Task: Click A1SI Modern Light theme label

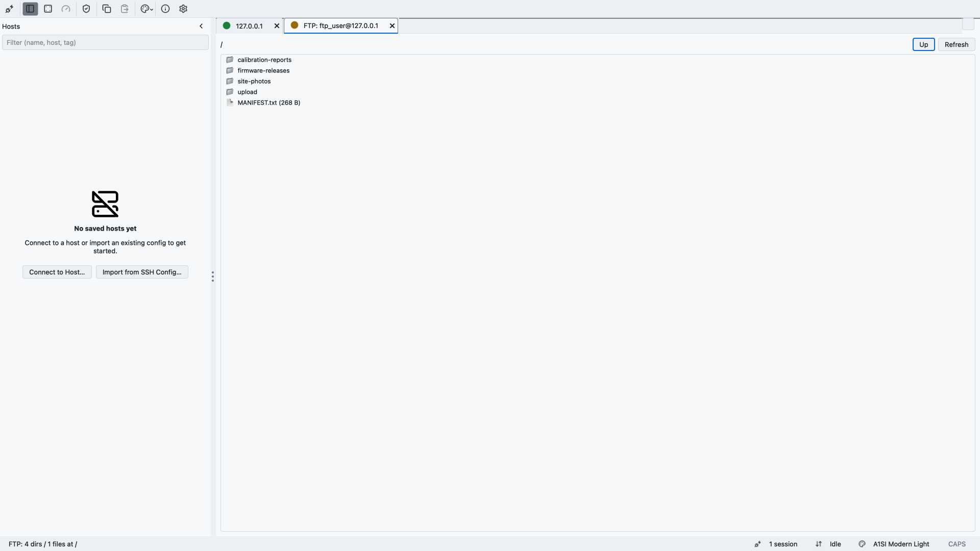Action: click(901, 544)
